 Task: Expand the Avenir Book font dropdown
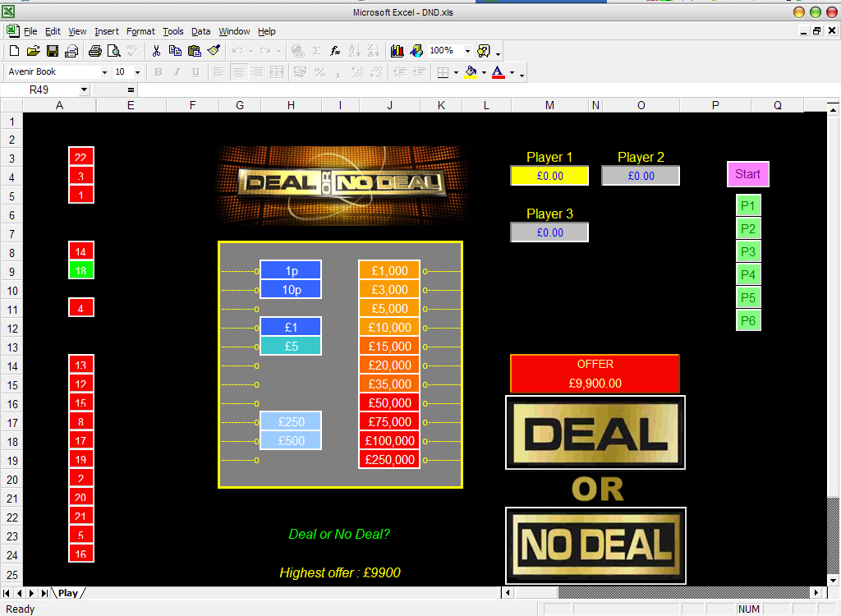tap(104, 72)
